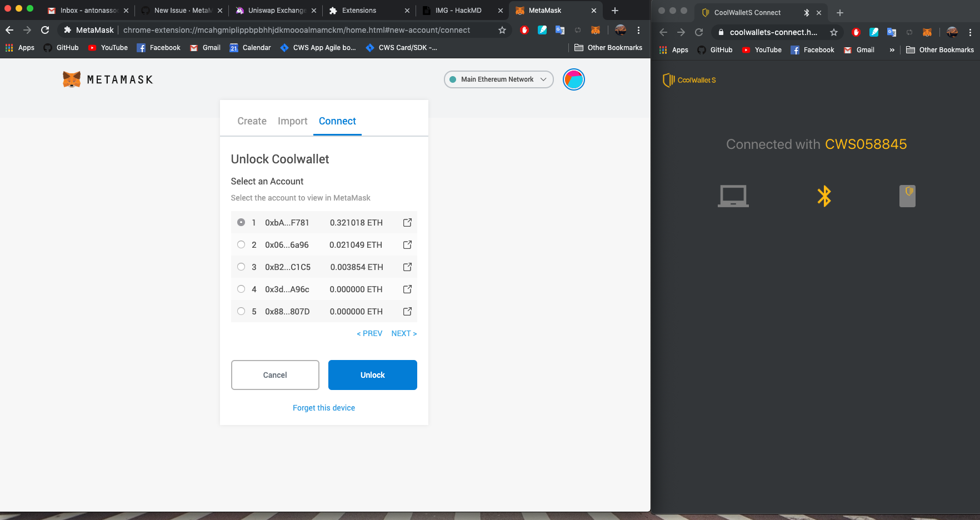980x520 pixels.
Task: Open Chrome menu in the left window
Action: coord(638,30)
